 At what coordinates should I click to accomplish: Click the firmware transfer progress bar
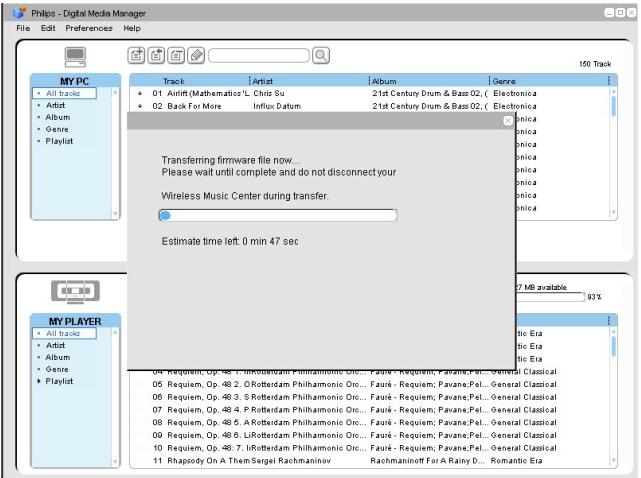pos(278,215)
